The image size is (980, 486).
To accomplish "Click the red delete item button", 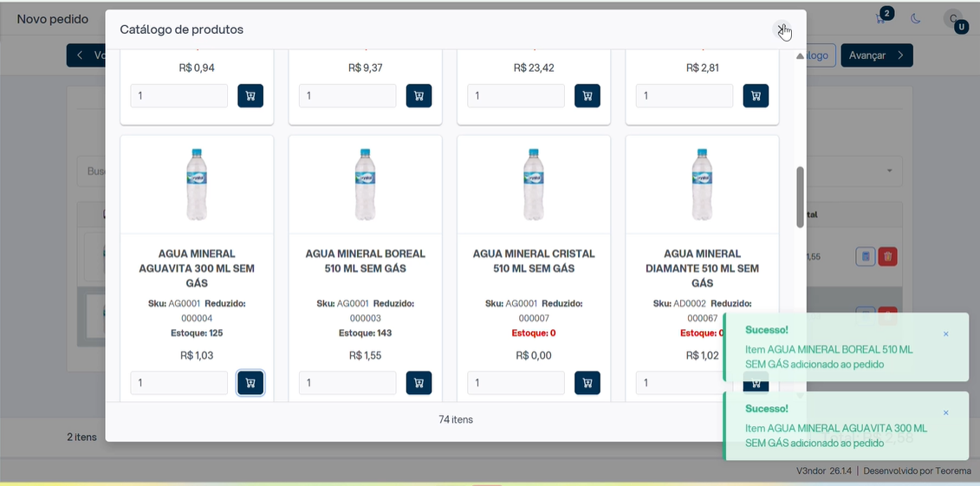I will click(x=887, y=256).
